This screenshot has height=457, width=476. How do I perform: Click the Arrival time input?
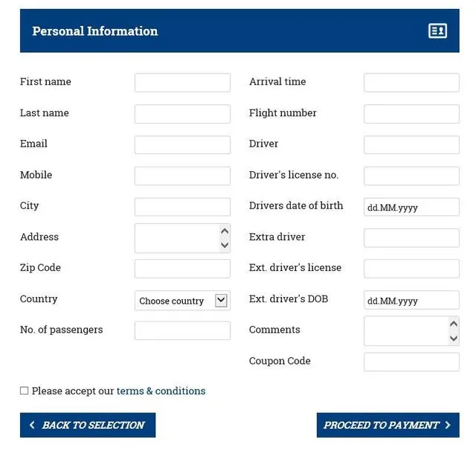(411, 83)
